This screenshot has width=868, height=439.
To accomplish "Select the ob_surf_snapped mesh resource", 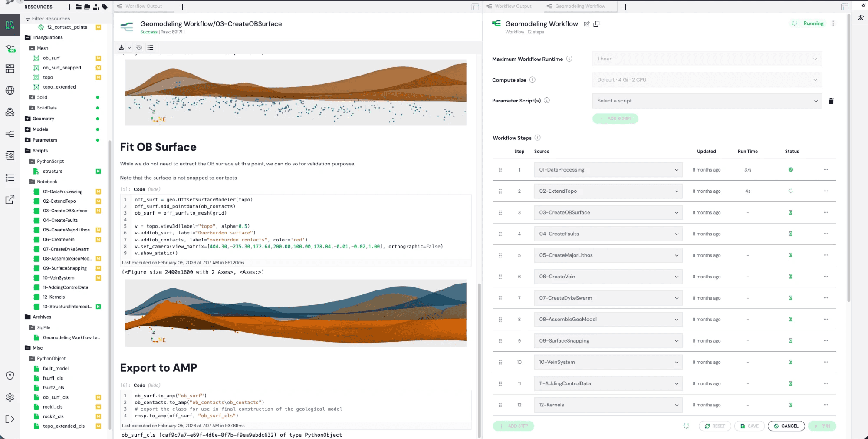I will click(x=62, y=68).
